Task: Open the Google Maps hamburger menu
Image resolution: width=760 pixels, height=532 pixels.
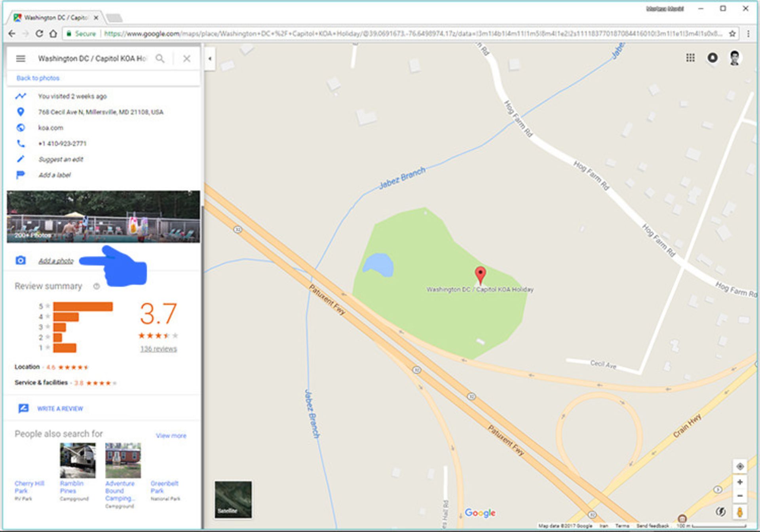Action: coord(21,59)
